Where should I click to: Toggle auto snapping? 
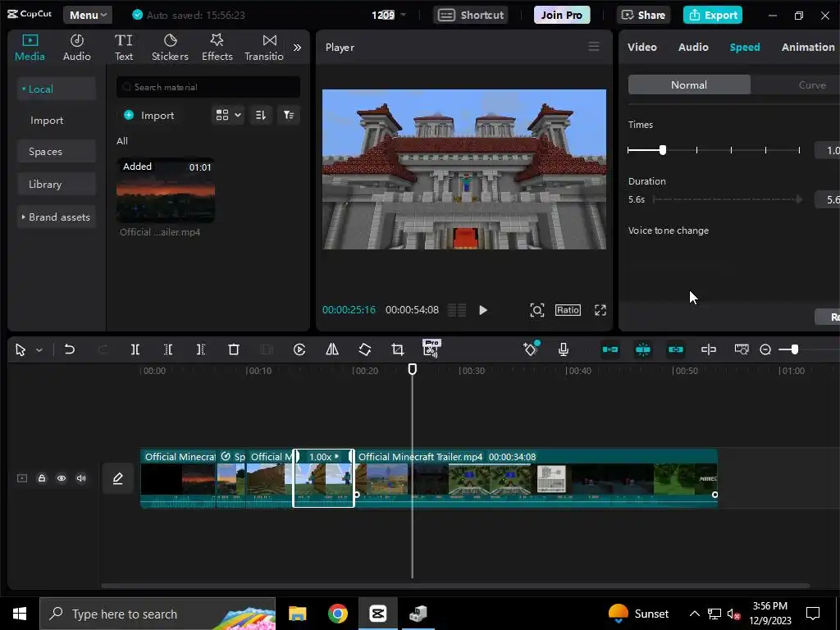(643, 349)
